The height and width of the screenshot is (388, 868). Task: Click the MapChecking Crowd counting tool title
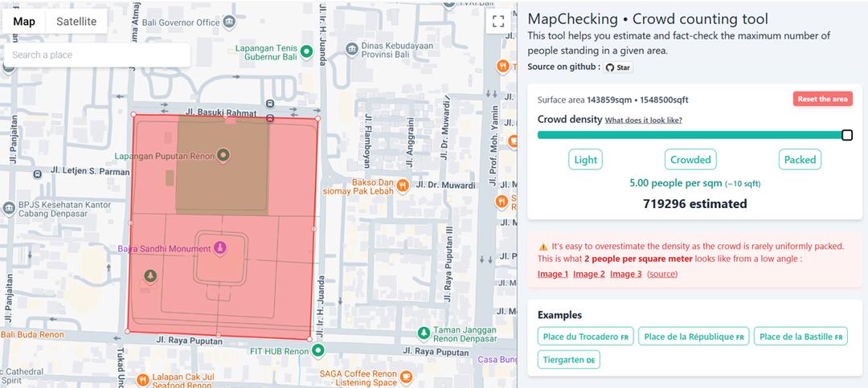648,18
